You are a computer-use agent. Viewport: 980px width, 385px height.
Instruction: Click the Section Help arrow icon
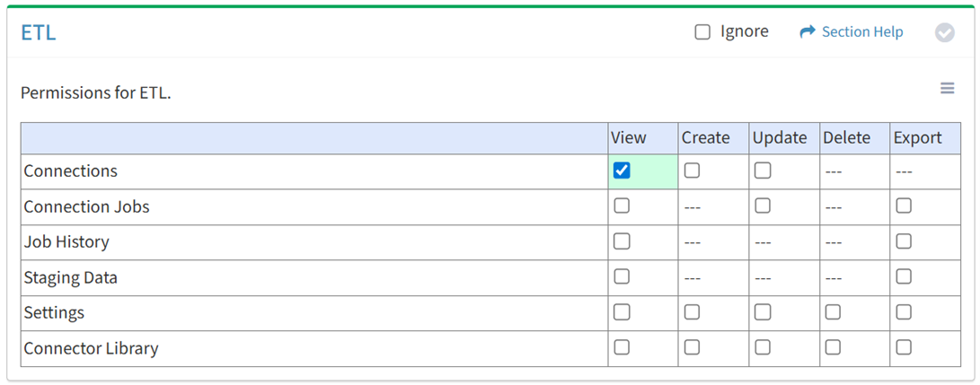click(x=807, y=32)
